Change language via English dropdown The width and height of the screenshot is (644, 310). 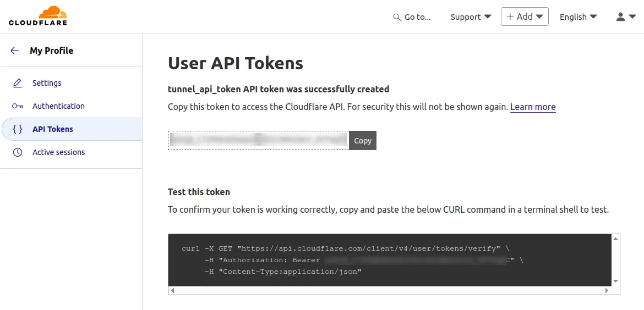click(578, 17)
